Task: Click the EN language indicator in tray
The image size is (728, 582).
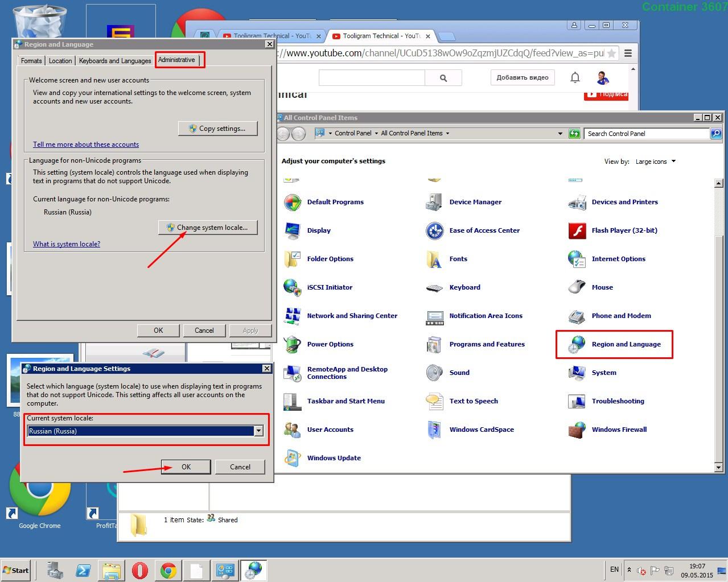Action: pyautogui.click(x=614, y=569)
